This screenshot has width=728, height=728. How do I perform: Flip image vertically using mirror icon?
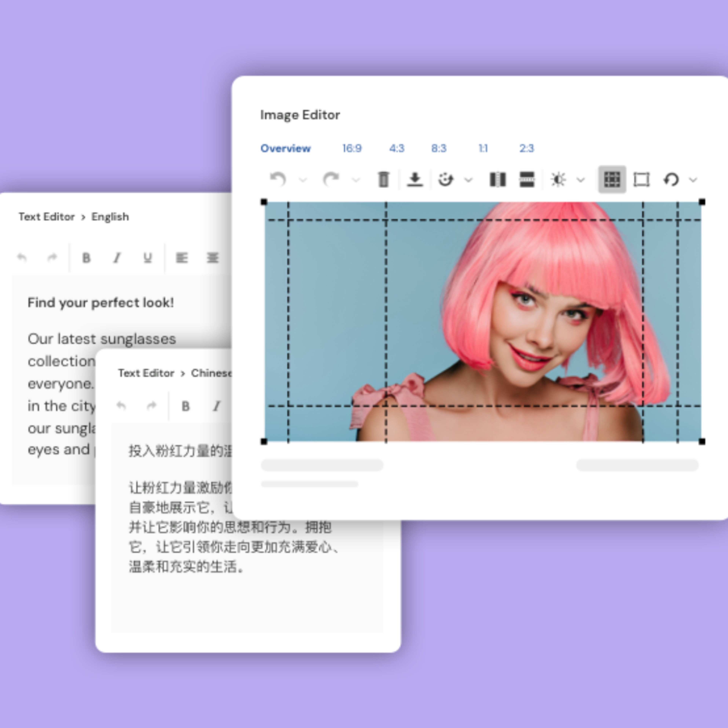coord(527,179)
